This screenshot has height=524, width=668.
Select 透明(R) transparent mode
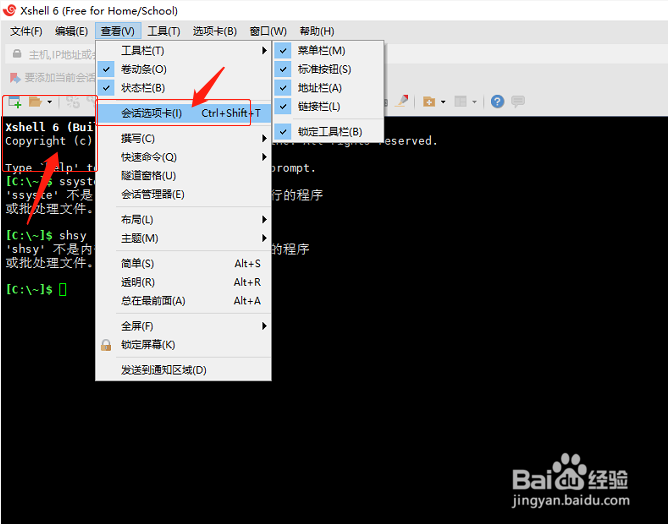[x=184, y=282]
